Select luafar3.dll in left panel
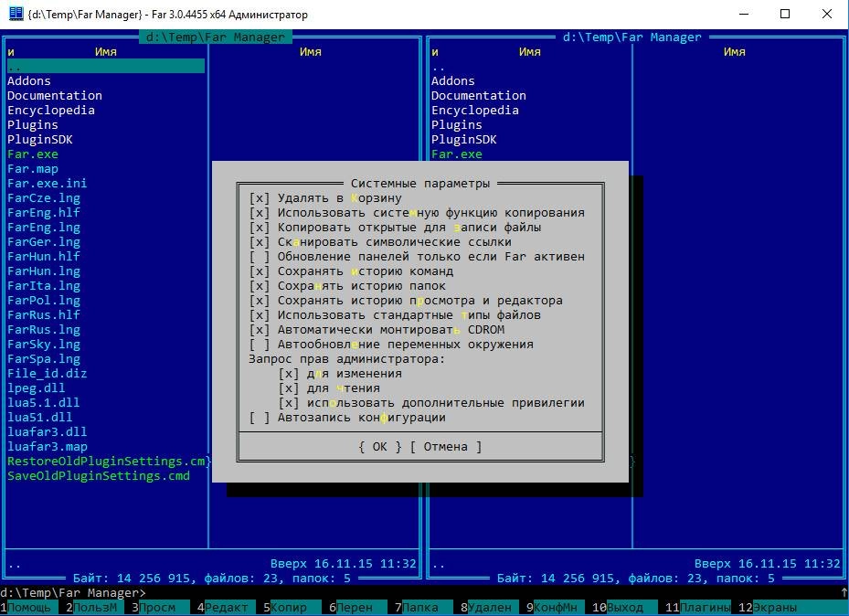Screen dimensions: 849x616 48,432
